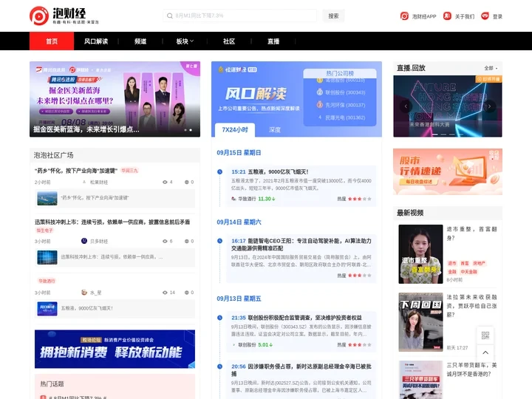Click clock marker for 15:21 news
Screen dimensions: 532x399
tap(220, 171)
